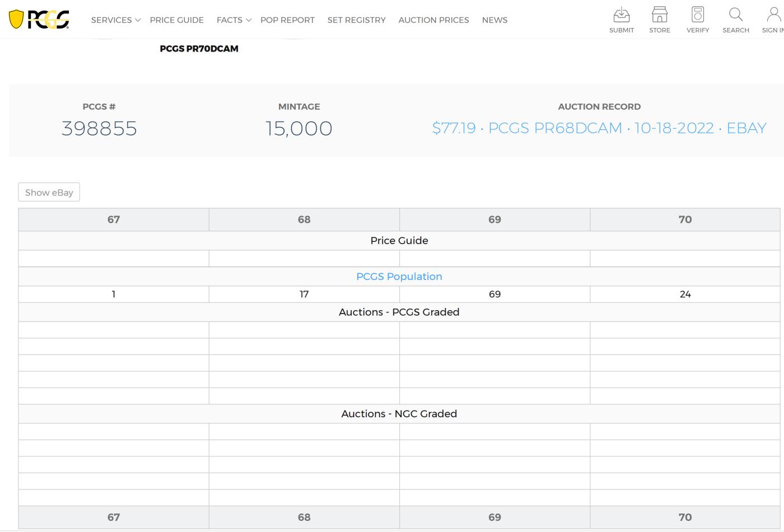This screenshot has width=784, height=532.
Task: Click the grade 67 column header
Action: coord(114,220)
